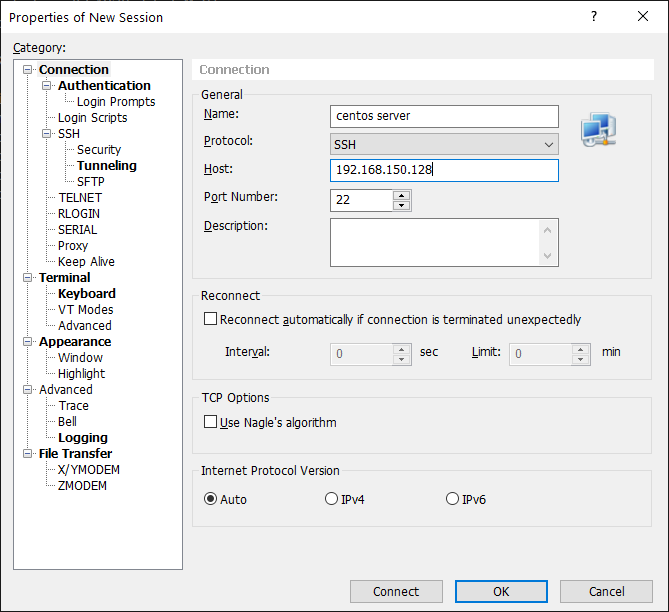Open Advanced under Terminal
Screen dimensions: 669x612
click(x=85, y=326)
